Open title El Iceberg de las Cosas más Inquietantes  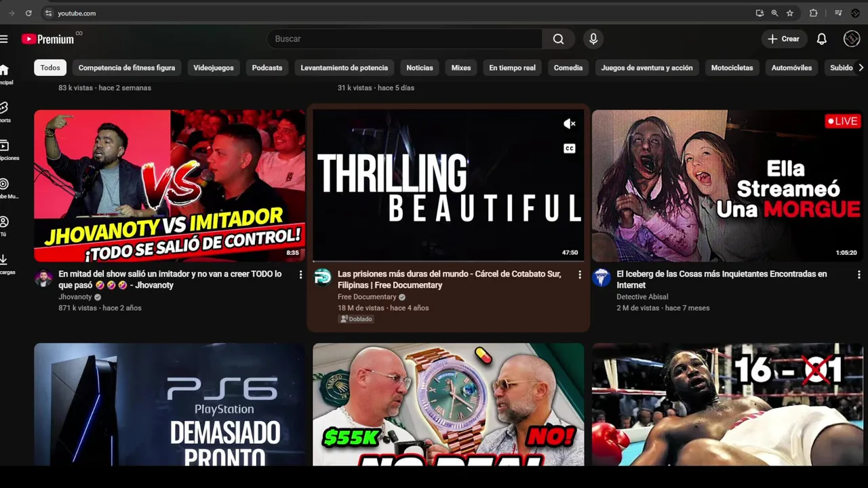point(722,279)
